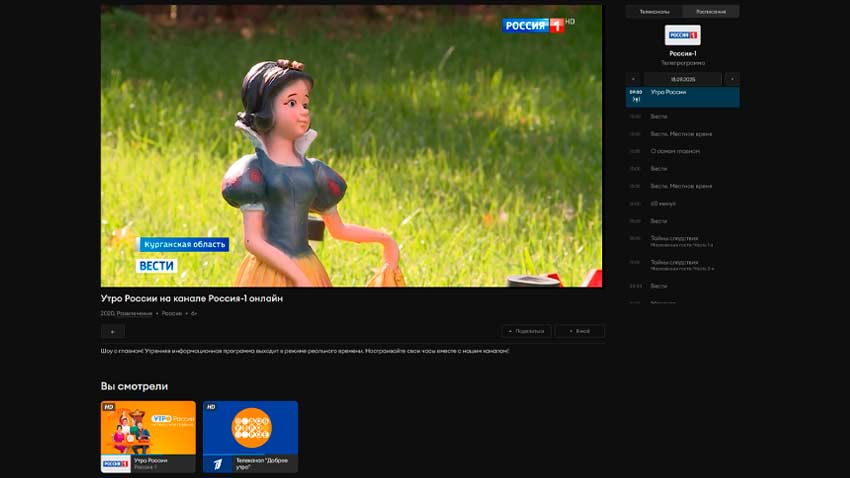Select Вести. Местное время above 60 минут
Viewport: 850px width, 478px height.
point(682,186)
